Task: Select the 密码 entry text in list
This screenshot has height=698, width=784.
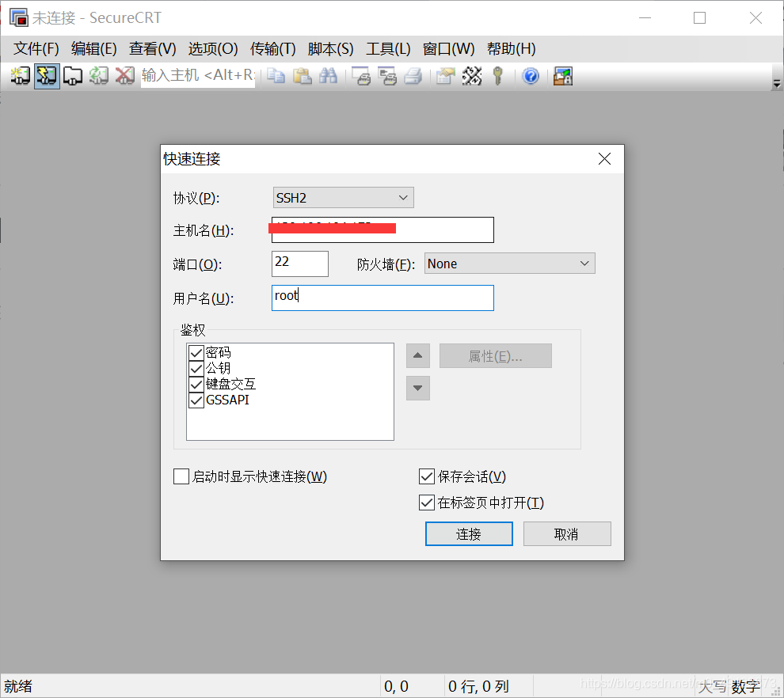Action: click(x=218, y=353)
